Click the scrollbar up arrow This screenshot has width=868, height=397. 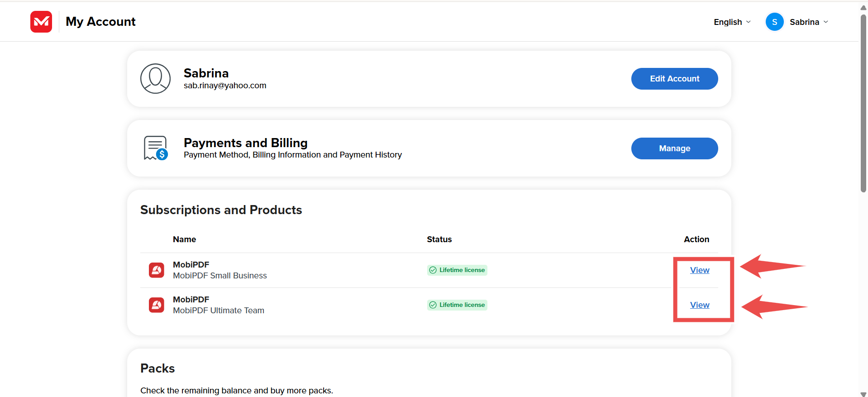(x=863, y=7)
